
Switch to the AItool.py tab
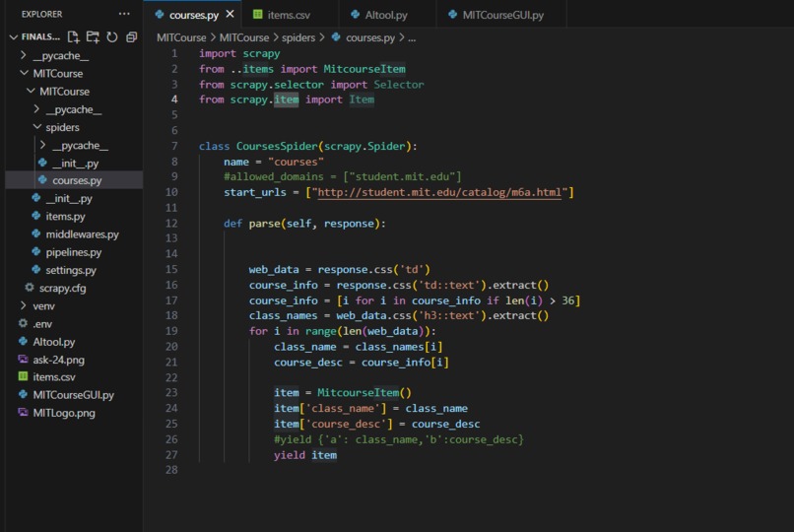coord(386,15)
